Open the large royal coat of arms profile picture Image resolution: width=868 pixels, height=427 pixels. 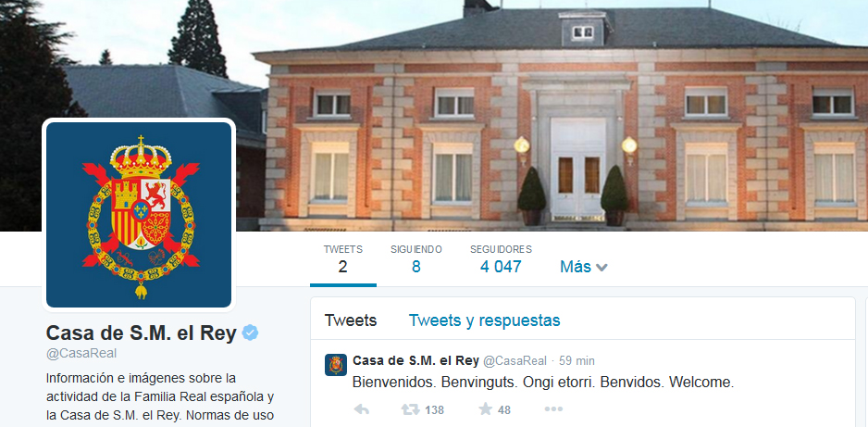(139, 214)
